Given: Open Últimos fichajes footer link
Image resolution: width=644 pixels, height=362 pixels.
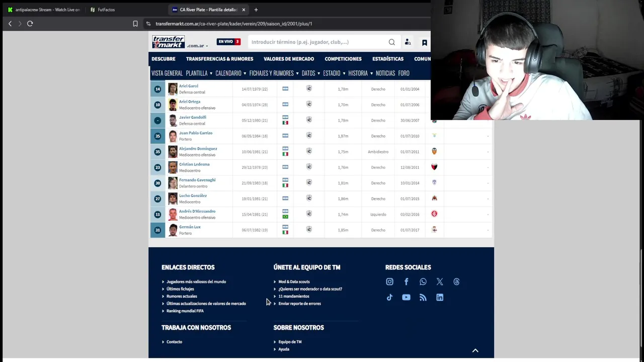Looking at the screenshot, I should pyautogui.click(x=180, y=289).
